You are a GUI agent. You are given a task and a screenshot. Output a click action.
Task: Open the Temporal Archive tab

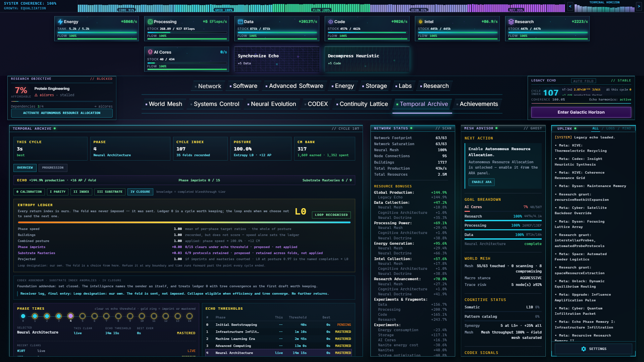(422, 104)
